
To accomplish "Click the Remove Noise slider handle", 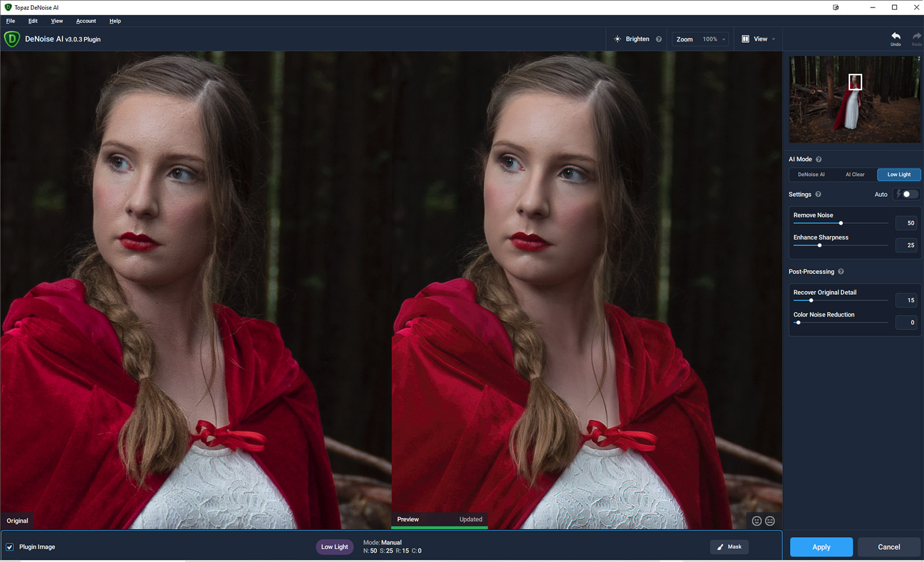I will point(841,223).
